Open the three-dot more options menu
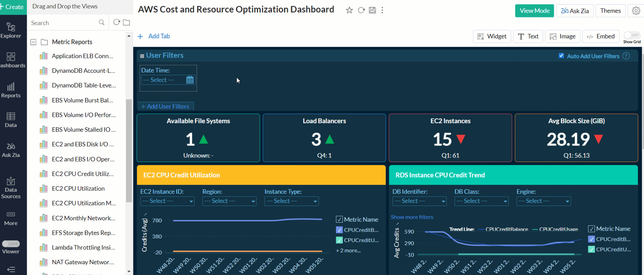 tap(382, 10)
